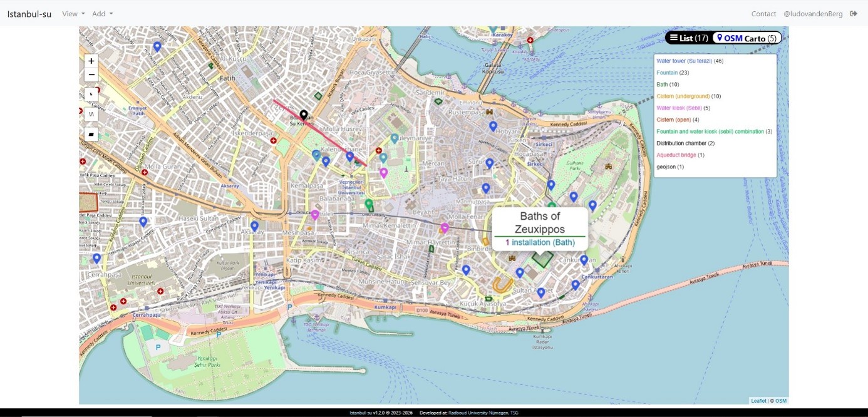Open the @ludovandenBerg profile
The image size is (868, 417).
pyautogui.click(x=813, y=14)
